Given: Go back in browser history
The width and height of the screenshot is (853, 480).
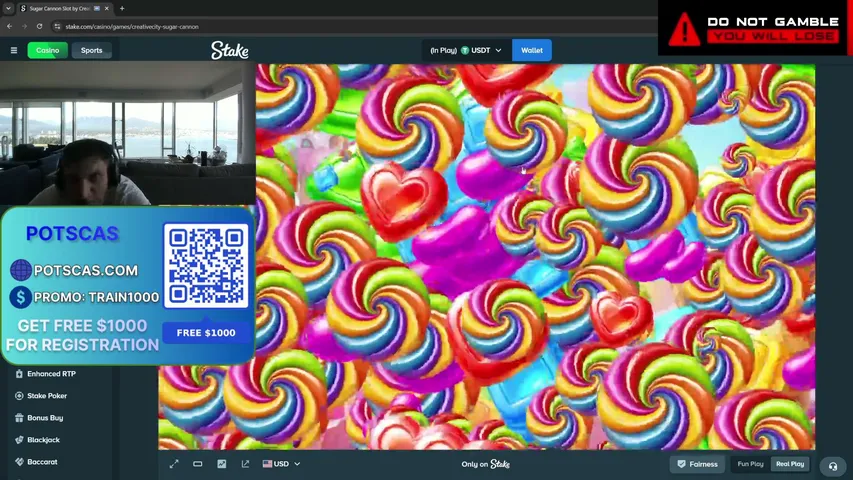Looking at the screenshot, I should 9,26.
